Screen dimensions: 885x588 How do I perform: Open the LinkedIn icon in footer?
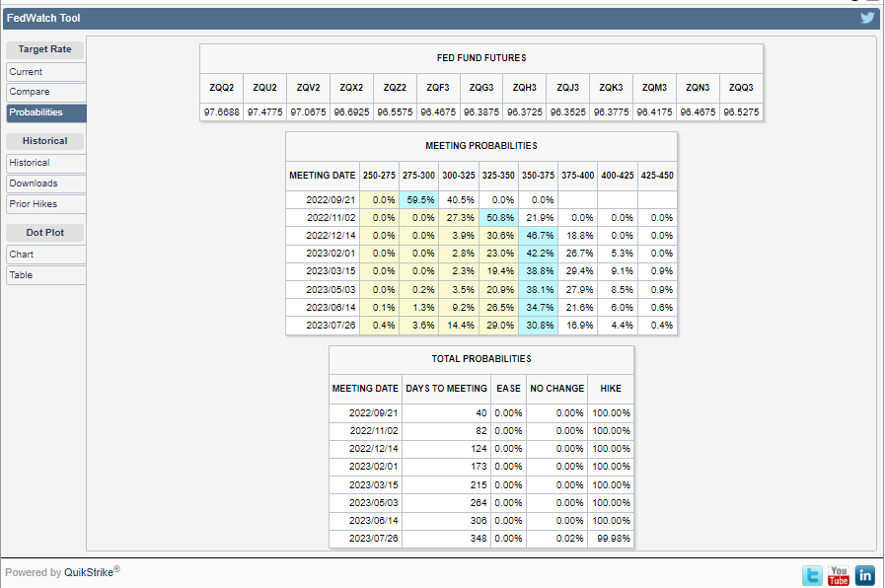click(864, 575)
